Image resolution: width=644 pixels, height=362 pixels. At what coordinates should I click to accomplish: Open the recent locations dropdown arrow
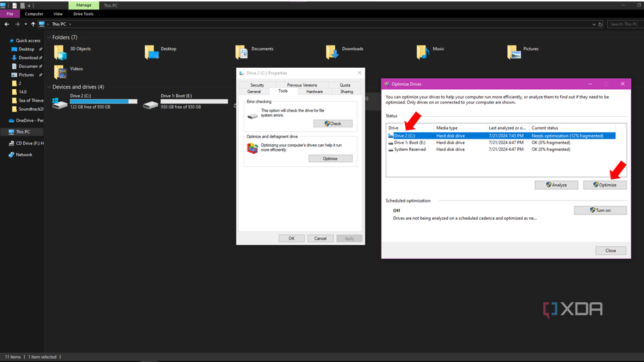coord(25,24)
